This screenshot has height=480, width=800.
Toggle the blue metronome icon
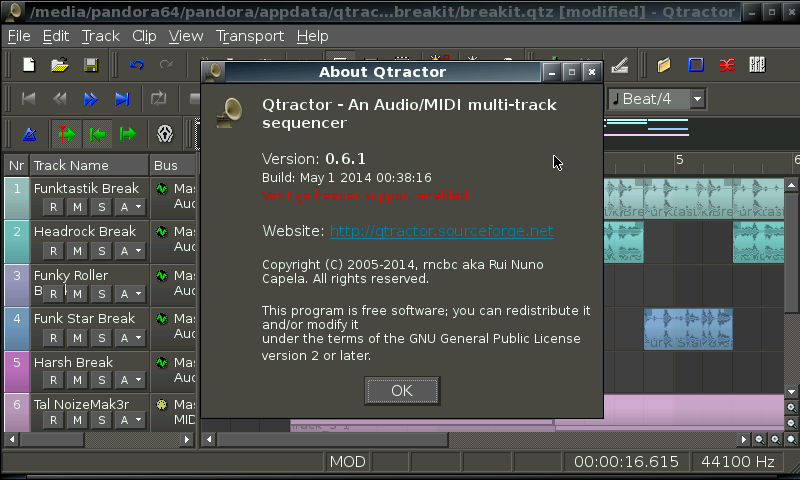tap(30, 134)
